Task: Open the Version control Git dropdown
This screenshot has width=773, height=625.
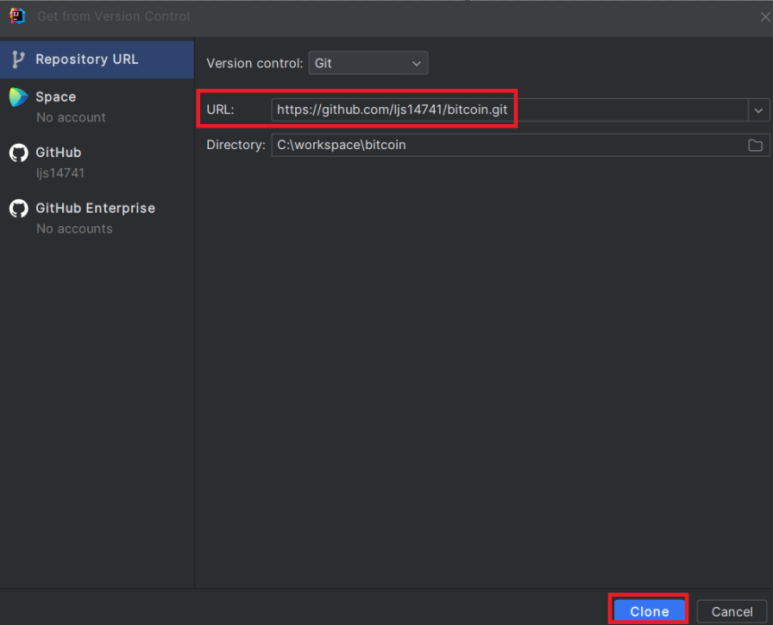Action: click(368, 63)
